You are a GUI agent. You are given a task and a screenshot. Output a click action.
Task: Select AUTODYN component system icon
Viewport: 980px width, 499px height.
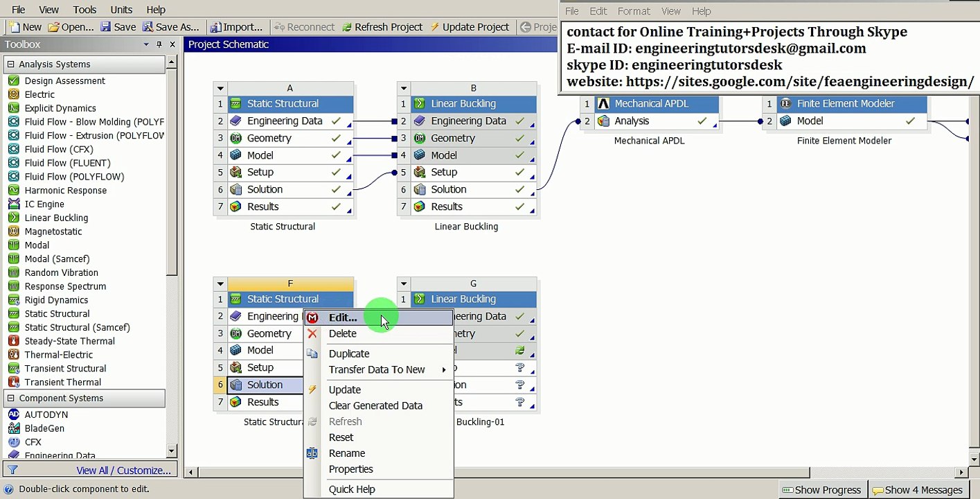(13, 414)
